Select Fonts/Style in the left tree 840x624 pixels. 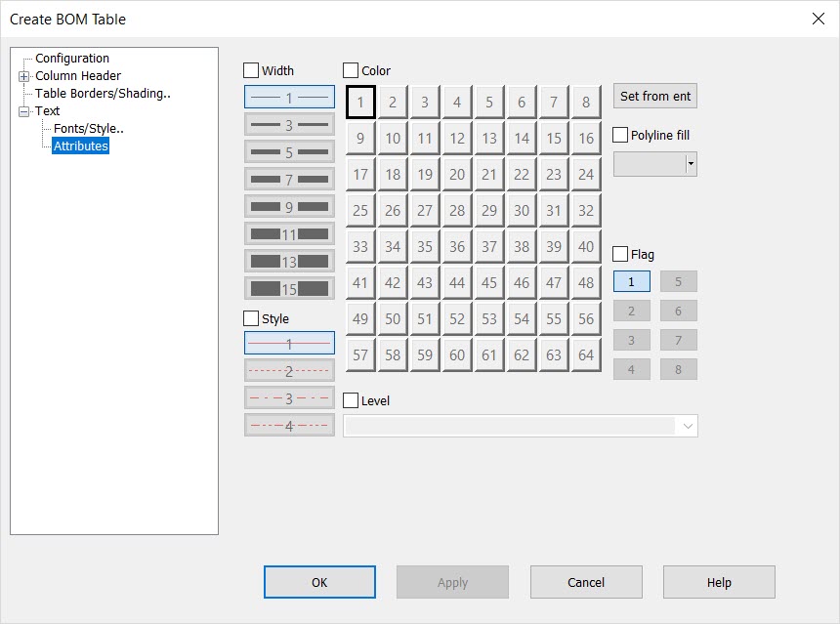tap(87, 128)
